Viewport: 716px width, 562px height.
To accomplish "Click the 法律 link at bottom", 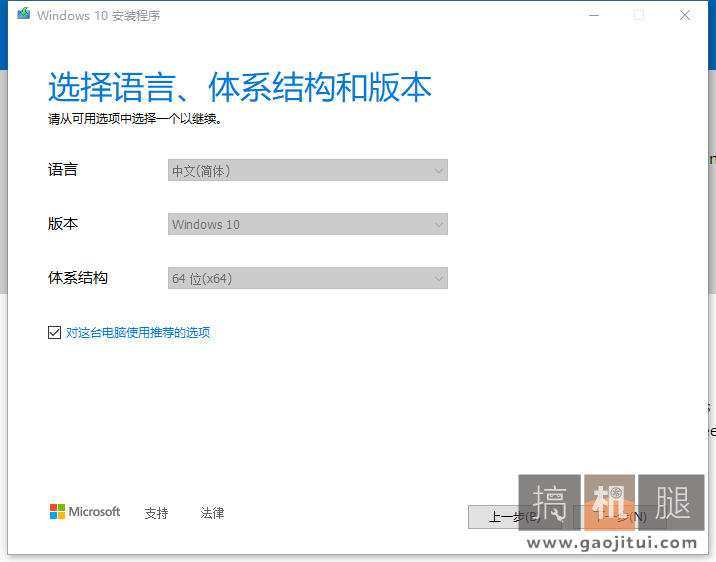I will [x=212, y=513].
